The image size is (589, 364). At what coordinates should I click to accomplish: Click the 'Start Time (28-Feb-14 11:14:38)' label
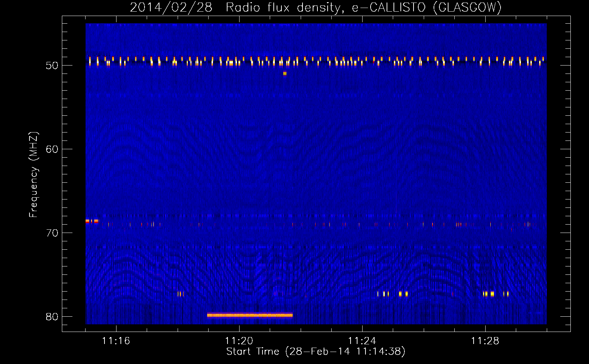pos(316,352)
